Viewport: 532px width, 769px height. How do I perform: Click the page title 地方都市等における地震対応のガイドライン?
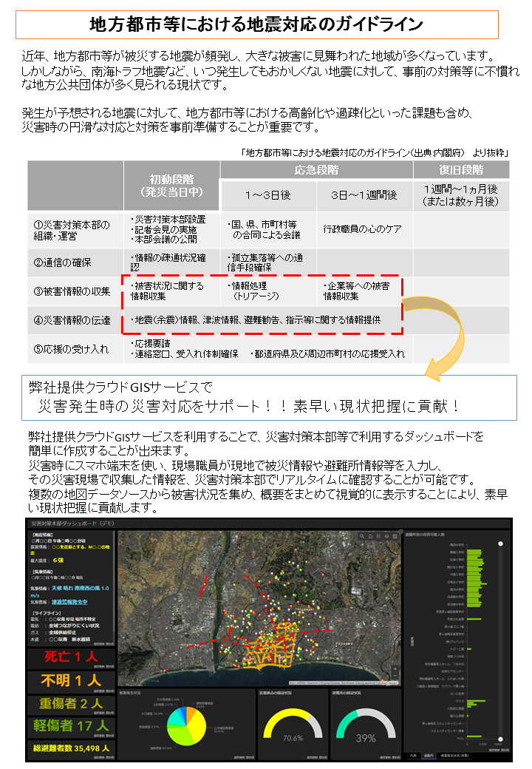click(x=256, y=24)
